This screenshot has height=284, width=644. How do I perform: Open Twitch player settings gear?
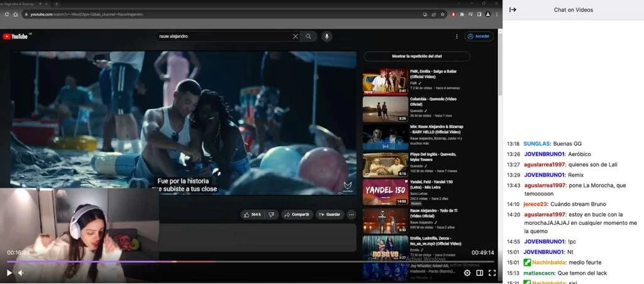pyautogui.click(x=467, y=273)
